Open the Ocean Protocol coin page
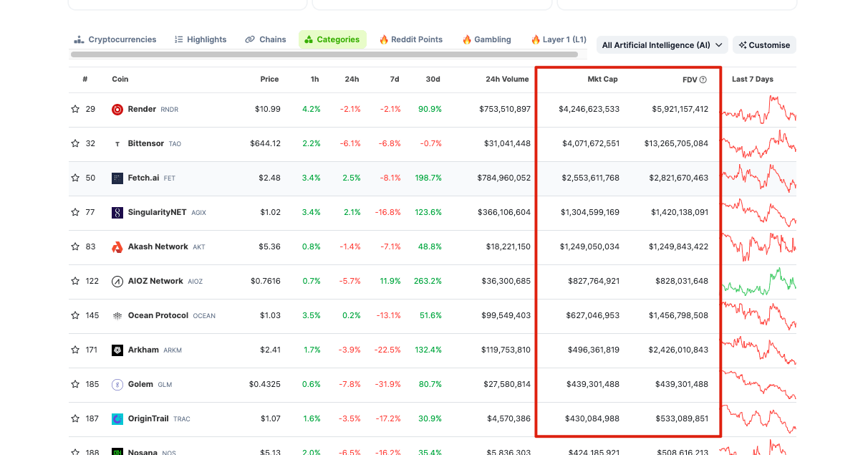 [x=172, y=316]
